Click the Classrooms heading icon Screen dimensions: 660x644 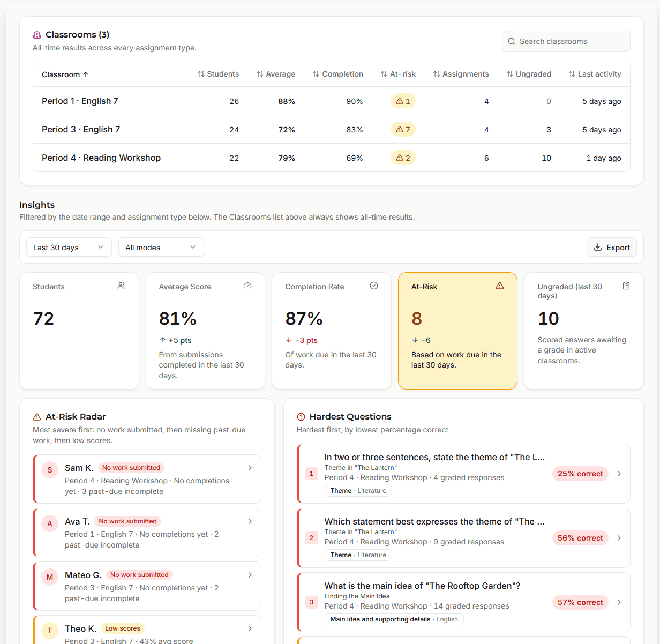[x=37, y=35]
